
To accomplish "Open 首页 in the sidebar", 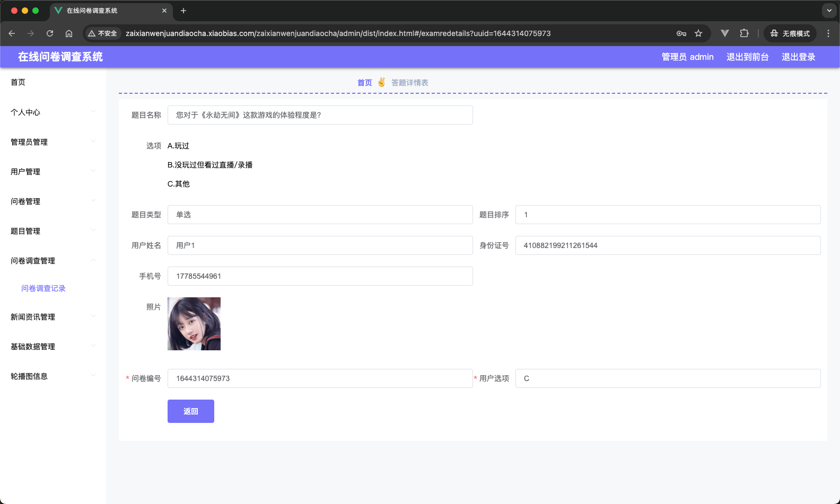I will point(53,82).
